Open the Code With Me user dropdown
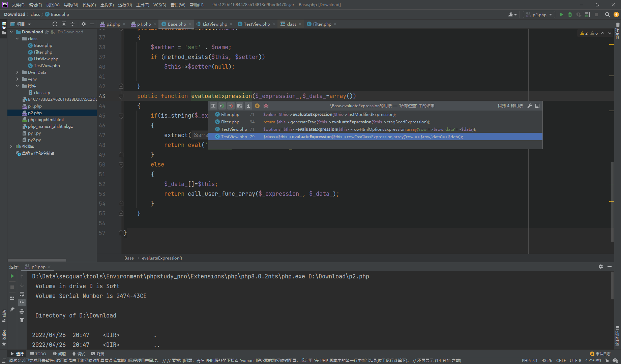The image size is (621, 364). click(512, 14)
